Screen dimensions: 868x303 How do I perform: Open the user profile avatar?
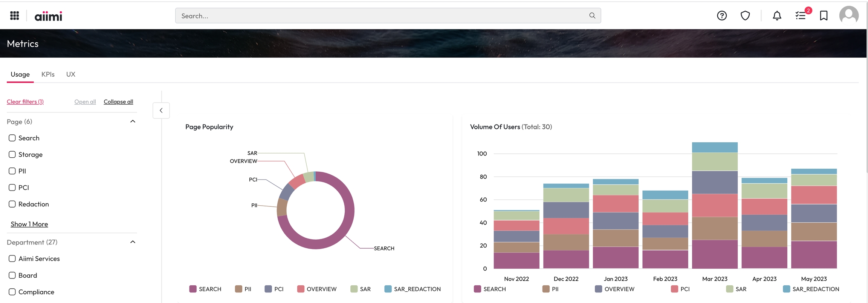(848, 16)
